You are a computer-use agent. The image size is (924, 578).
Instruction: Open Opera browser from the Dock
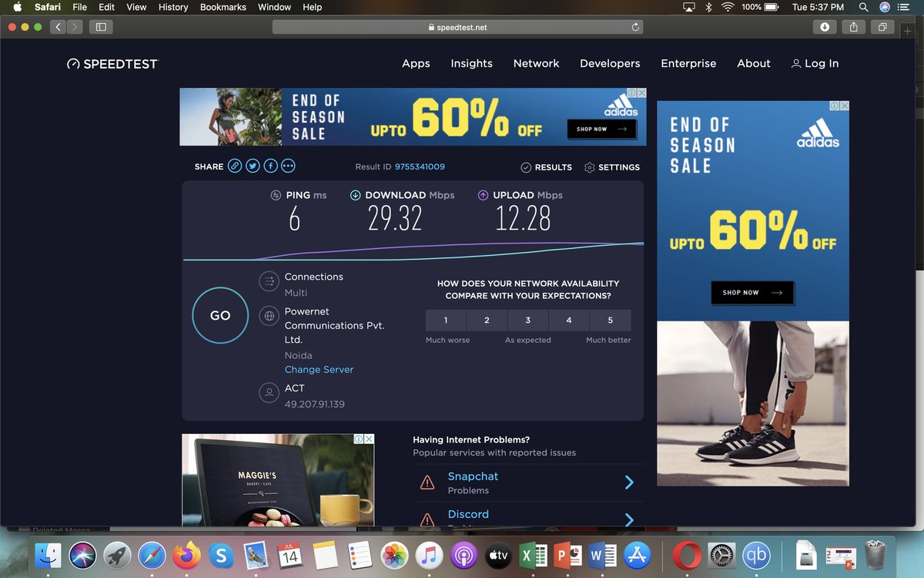point(686,555)
